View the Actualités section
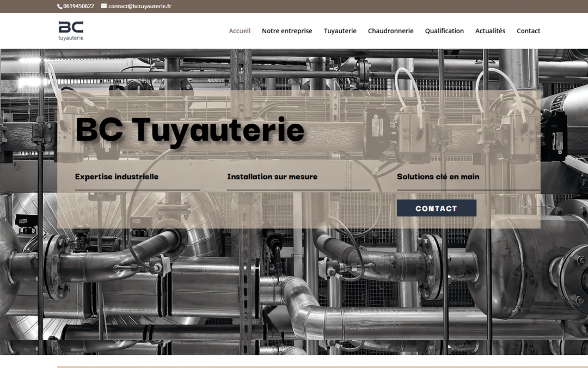 tap(490, 31)
